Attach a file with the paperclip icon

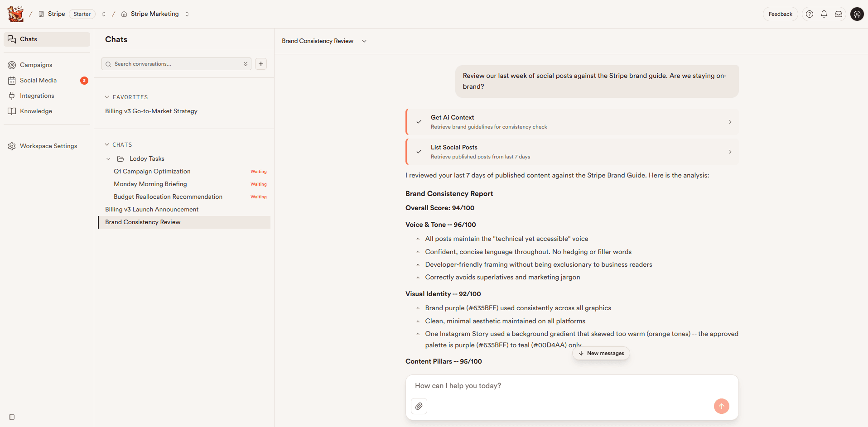(419, 406)
